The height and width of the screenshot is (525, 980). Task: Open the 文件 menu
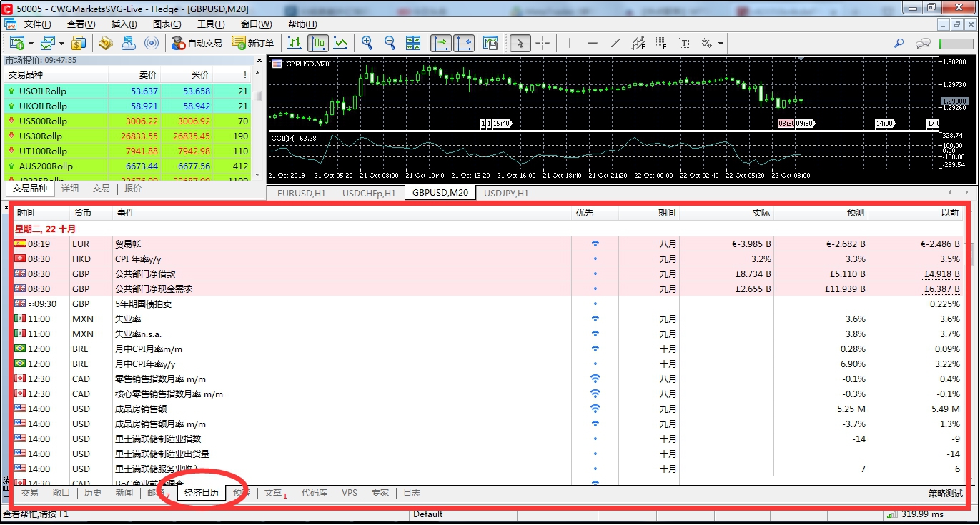pos(37,24)
